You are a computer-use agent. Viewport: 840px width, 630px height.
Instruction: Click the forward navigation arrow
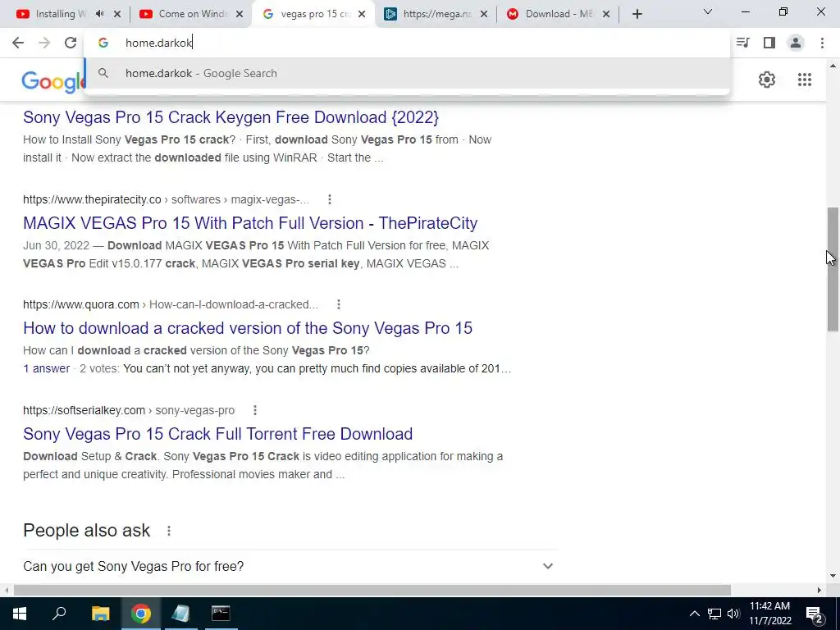coord(44,43)
